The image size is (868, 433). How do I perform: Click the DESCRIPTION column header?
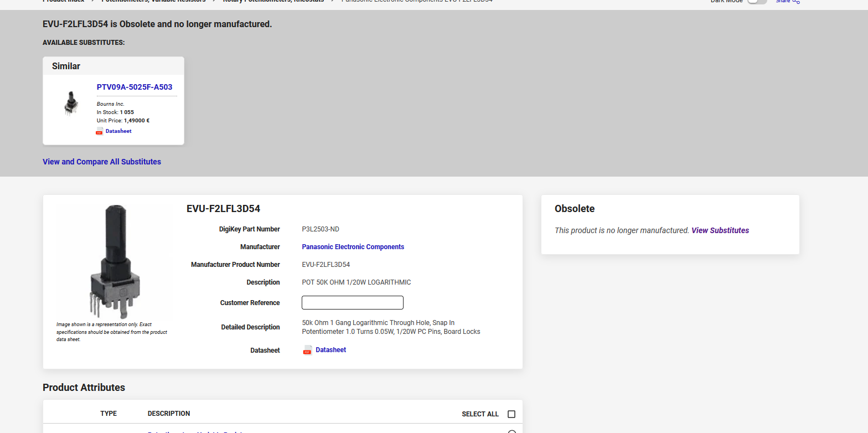[x=169, y=414]
